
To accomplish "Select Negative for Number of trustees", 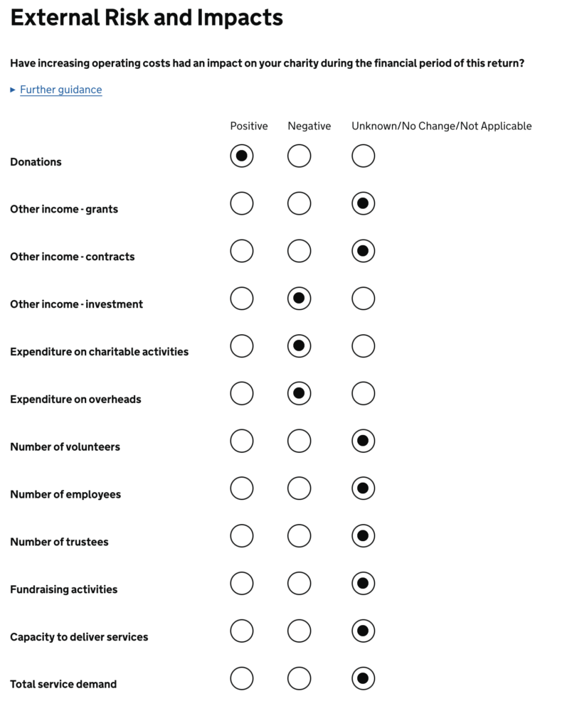I will coord(299,536).
